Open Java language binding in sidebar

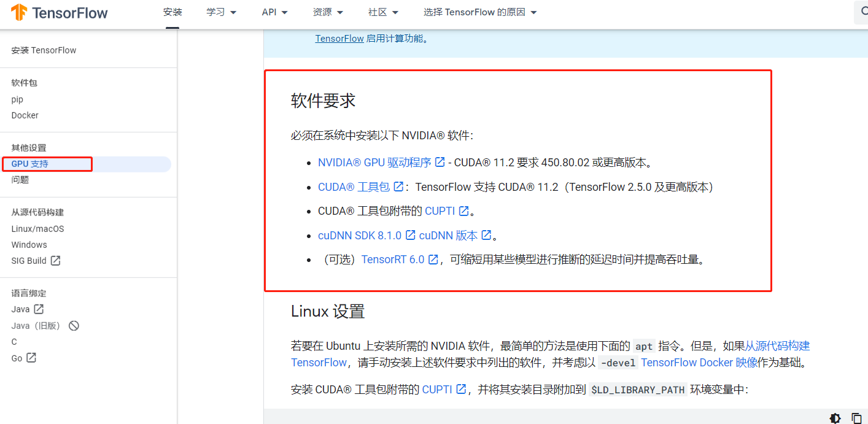(x=20, y=309)
